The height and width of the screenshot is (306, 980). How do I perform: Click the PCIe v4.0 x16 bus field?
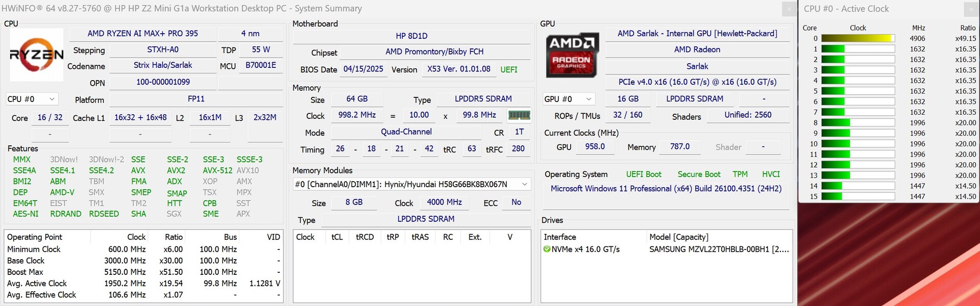[x=697, y=82]
